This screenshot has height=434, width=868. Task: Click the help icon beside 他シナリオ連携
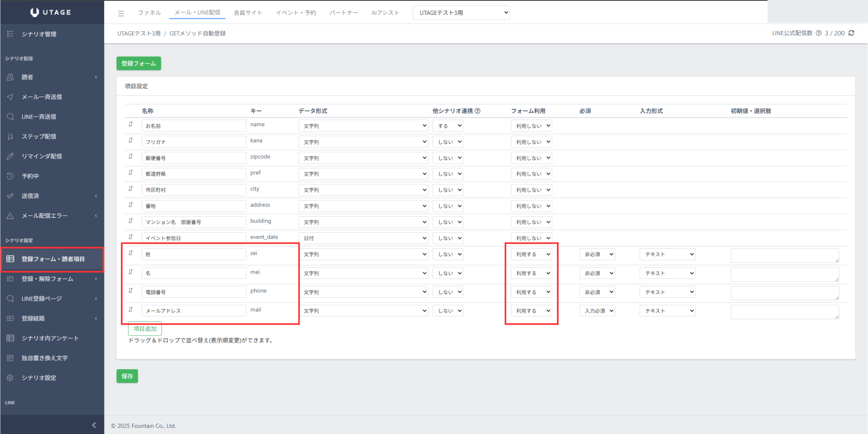point(478,111)
